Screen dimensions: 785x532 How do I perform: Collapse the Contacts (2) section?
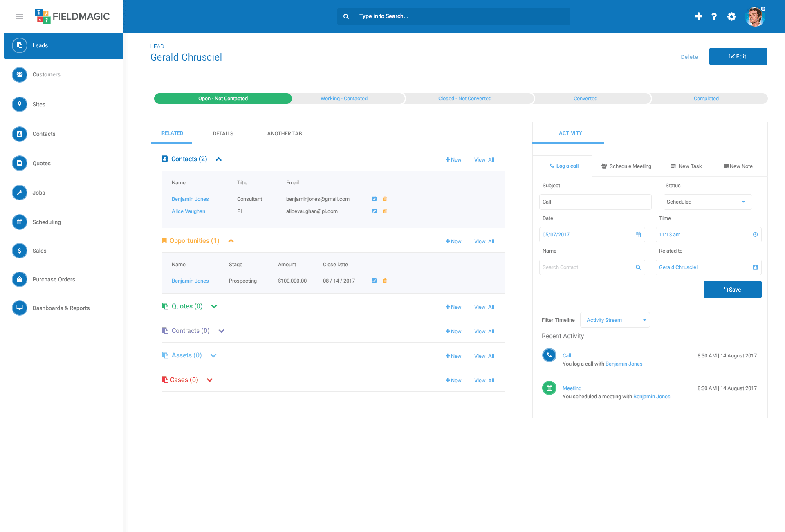(219, 159)
